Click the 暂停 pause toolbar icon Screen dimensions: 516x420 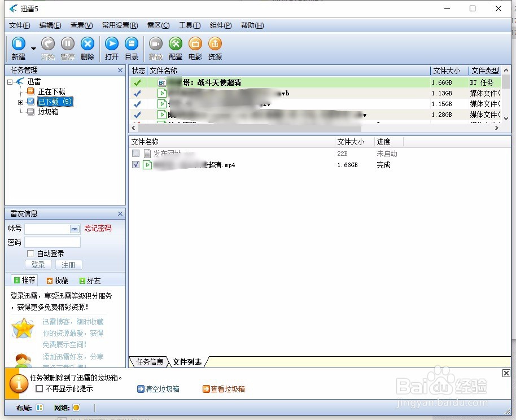67,44
